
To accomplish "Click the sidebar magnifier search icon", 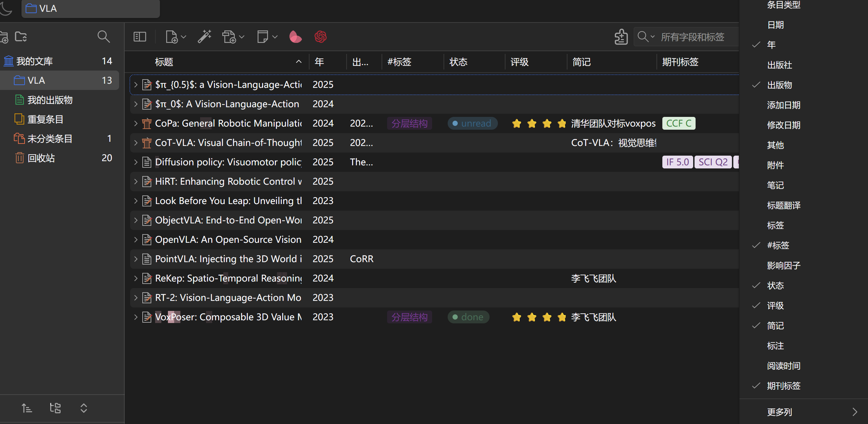I will pos(104,37).
